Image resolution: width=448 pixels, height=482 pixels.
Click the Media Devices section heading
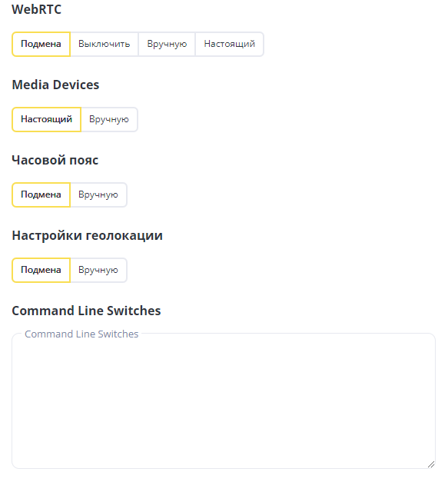55,85
